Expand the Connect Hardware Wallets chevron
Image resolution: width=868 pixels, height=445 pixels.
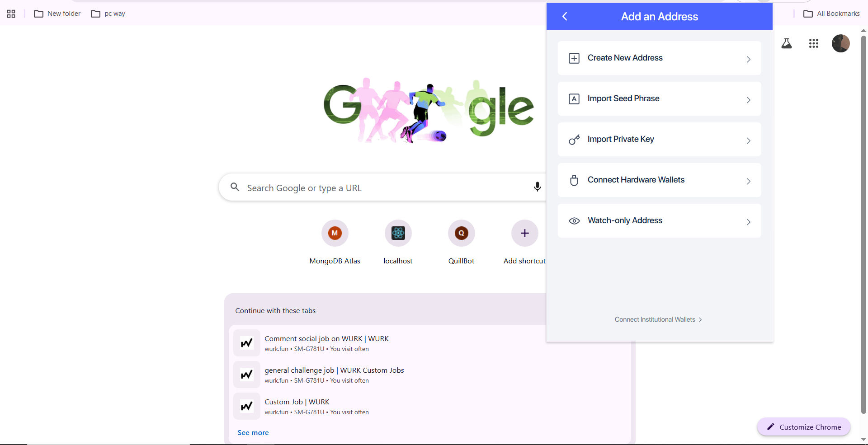(x=749, y=181)
